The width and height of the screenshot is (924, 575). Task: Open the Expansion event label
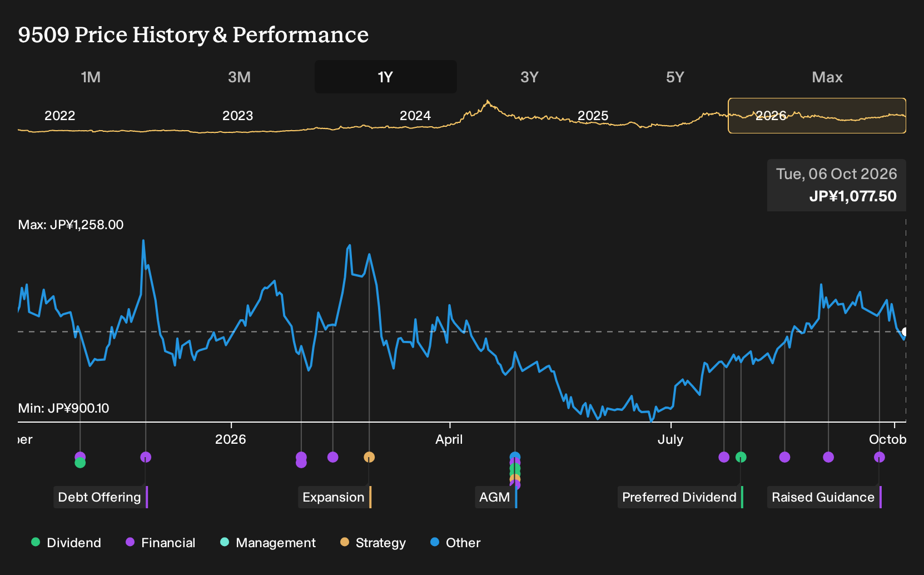(x=335, y=497)
